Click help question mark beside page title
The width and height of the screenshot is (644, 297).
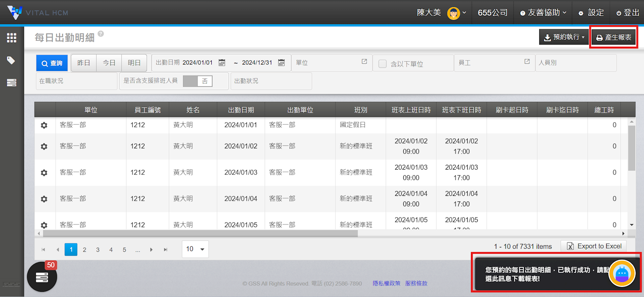pyautogui.click(x=101, y=34)
